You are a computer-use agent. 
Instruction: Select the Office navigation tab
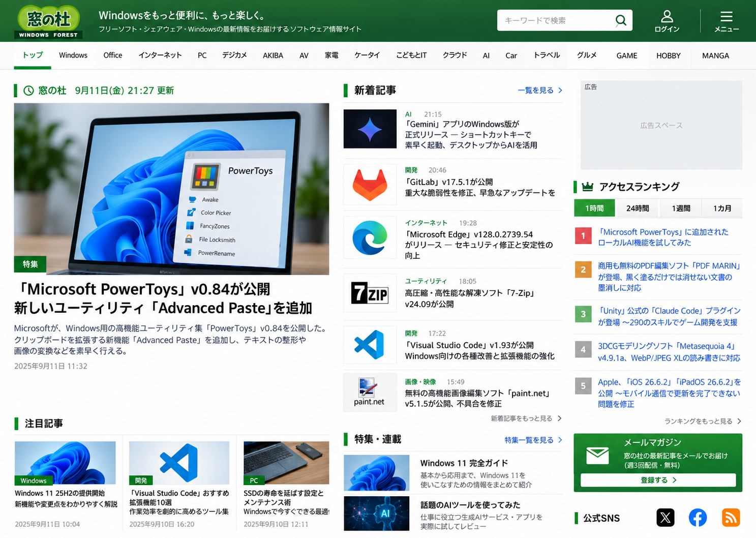point(113,55)
